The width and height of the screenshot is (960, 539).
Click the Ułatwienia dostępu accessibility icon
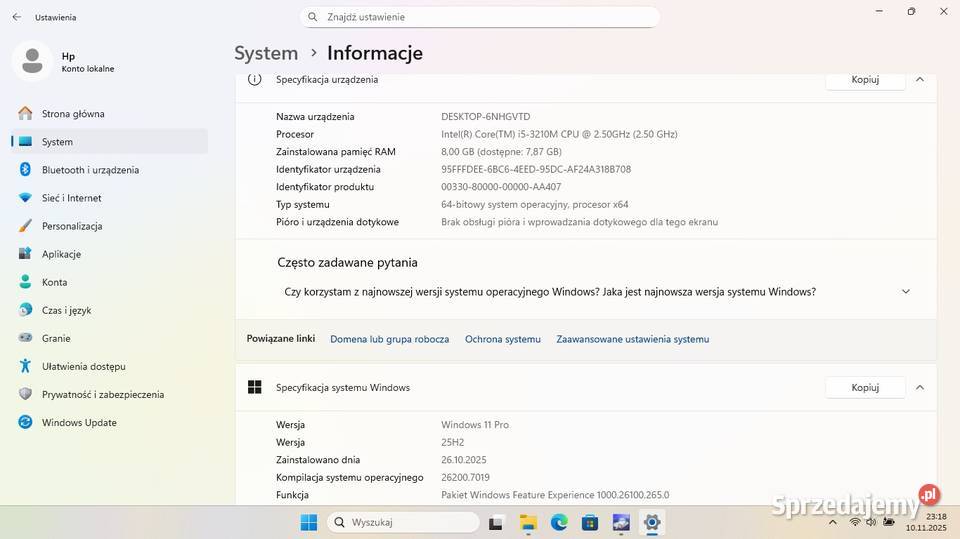point(25,366)
